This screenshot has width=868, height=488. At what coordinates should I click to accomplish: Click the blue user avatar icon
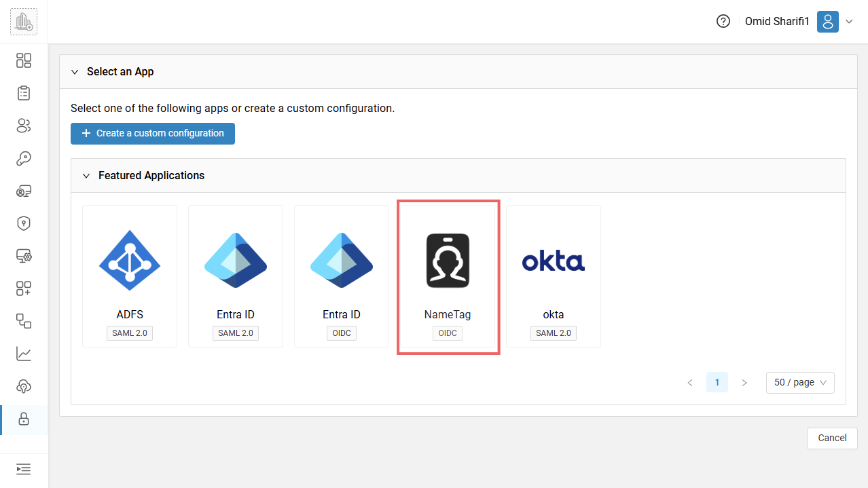pyautogui.click(x=828, y=22)
